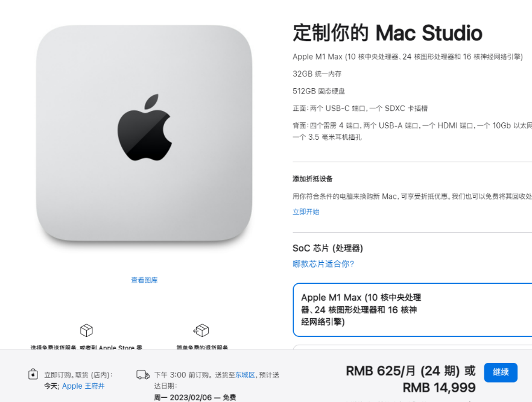The width and height of the screenshot is (532, 402).
Task: Select the partially visible second chip option
Action: [x=412, y=347]
